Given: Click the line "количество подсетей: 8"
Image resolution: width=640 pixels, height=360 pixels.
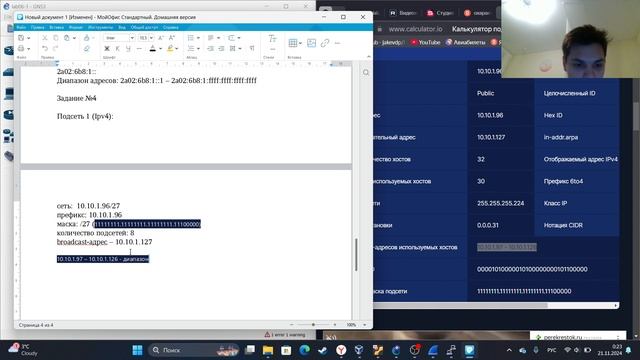Looking at the screenshot, I should coord(95,233).
